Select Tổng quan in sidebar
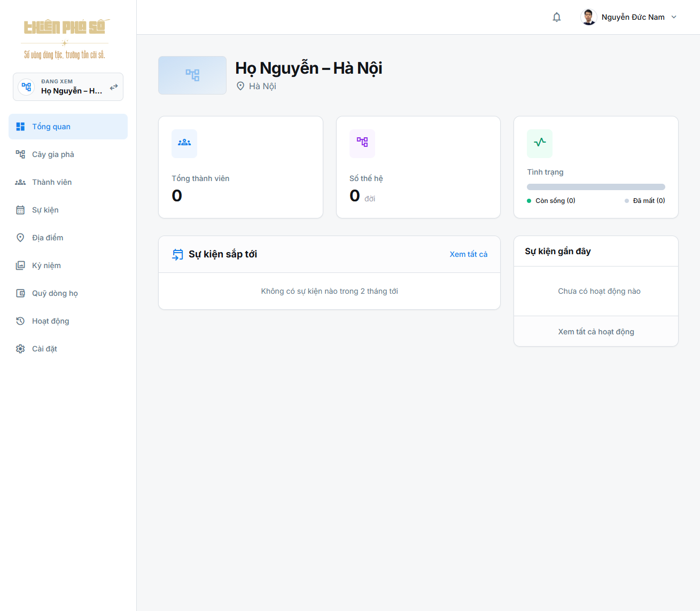700x611 pixels. pos(68,127)
